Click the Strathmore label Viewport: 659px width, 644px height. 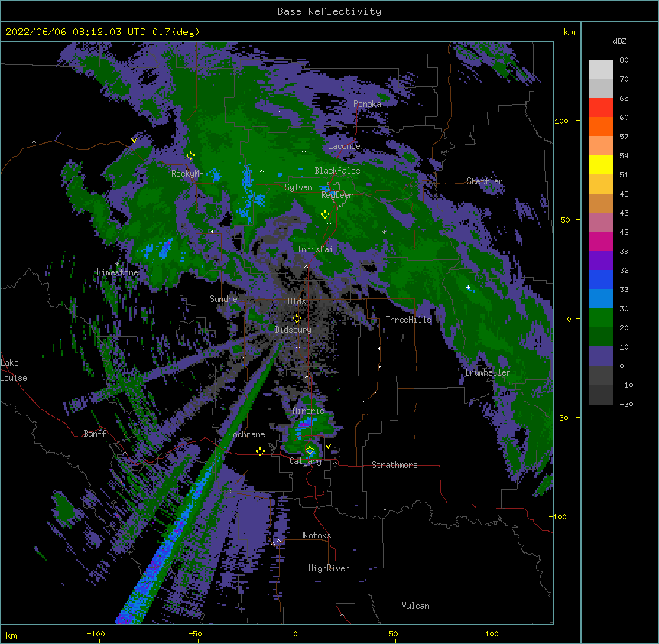pyautogui.click(x=394, y=465)
